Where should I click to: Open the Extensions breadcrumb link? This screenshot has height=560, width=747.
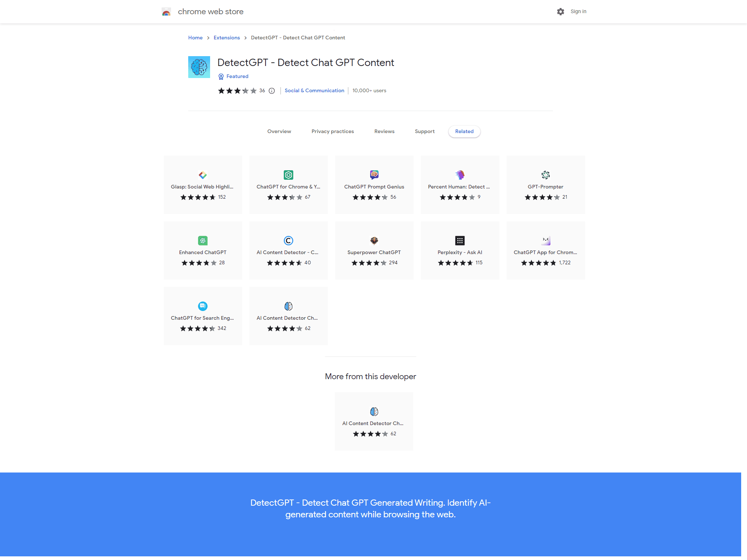[227, 38]
